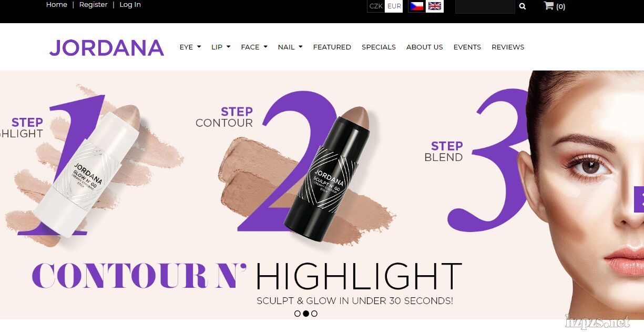The height and width of the screenshot is (332, 644).
Task: Open the FEATURED menu item
Action: (x=332, y=47)
